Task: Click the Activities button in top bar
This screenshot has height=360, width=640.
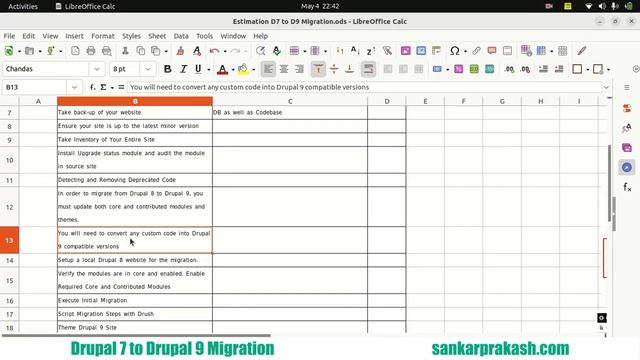Action: (x=23, y=6)
